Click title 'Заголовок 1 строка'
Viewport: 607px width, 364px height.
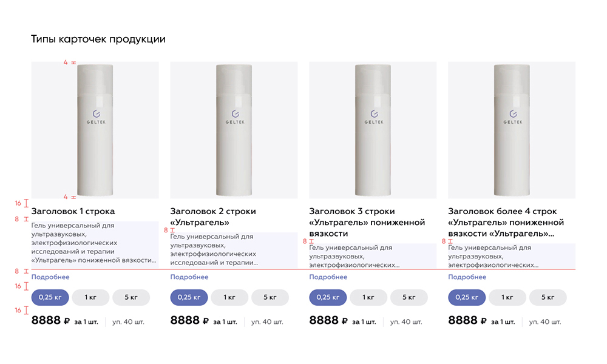click(73, 211)
